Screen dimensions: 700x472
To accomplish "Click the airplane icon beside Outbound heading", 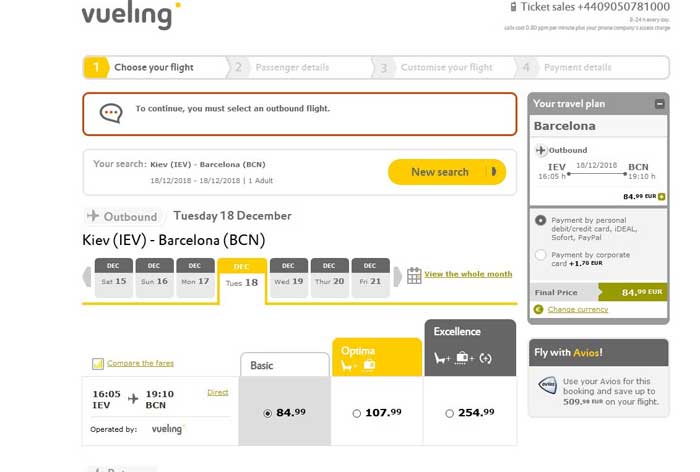I will pos(93,216).
